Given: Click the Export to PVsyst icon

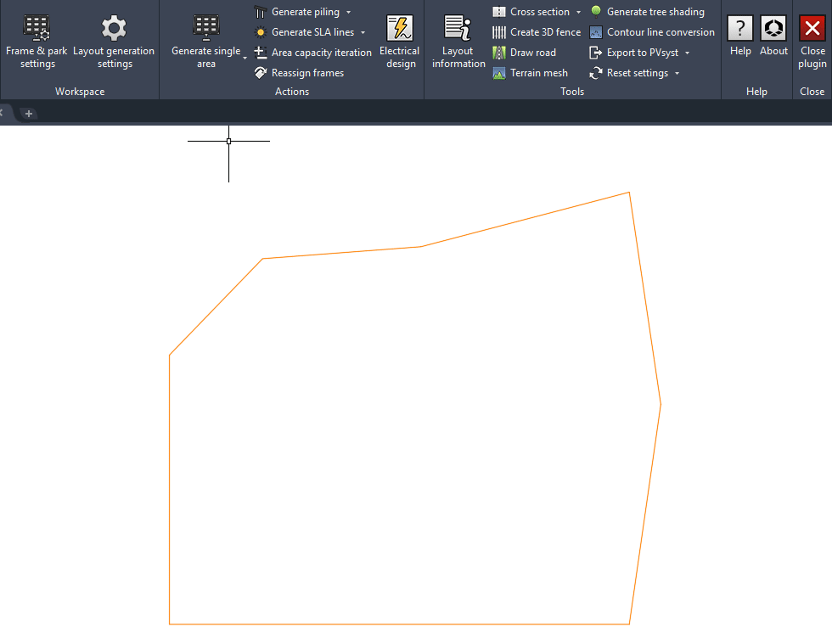Looking at the screenshot, I should tap(596, 53).
